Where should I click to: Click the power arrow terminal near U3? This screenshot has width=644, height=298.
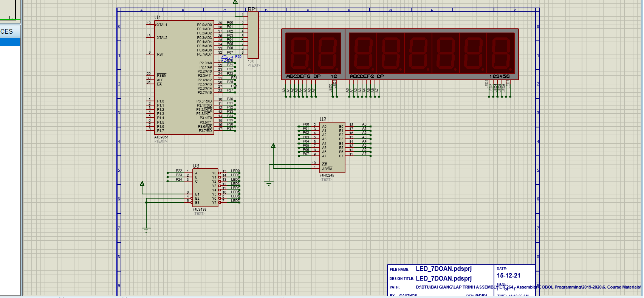tap(142, 184)
